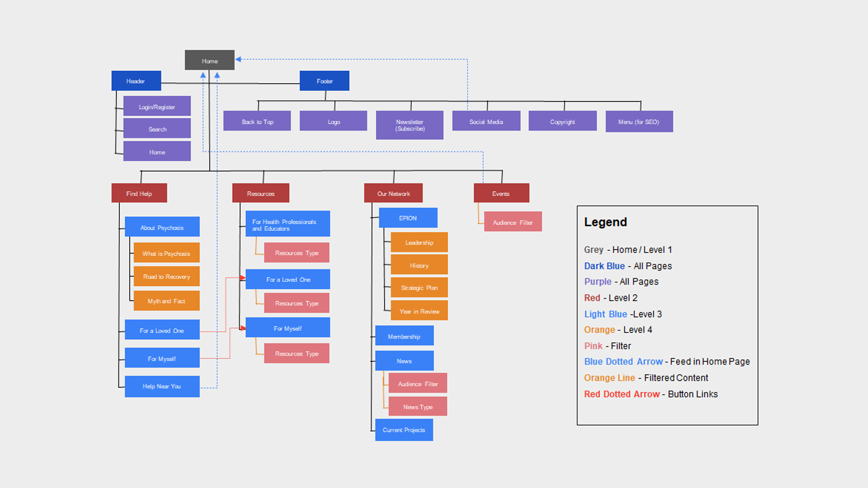The width and height of the screenshot is (868, 488).
Task: Click 'Orange Line - Filtered Content' legend line
Action: tap(646, 378)
